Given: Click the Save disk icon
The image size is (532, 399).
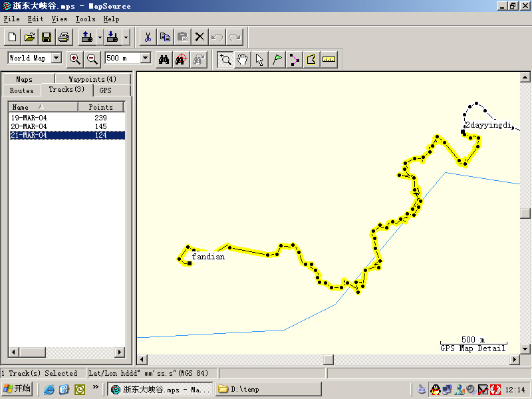Looking at the screenshot, I should [x=47, y=37].
